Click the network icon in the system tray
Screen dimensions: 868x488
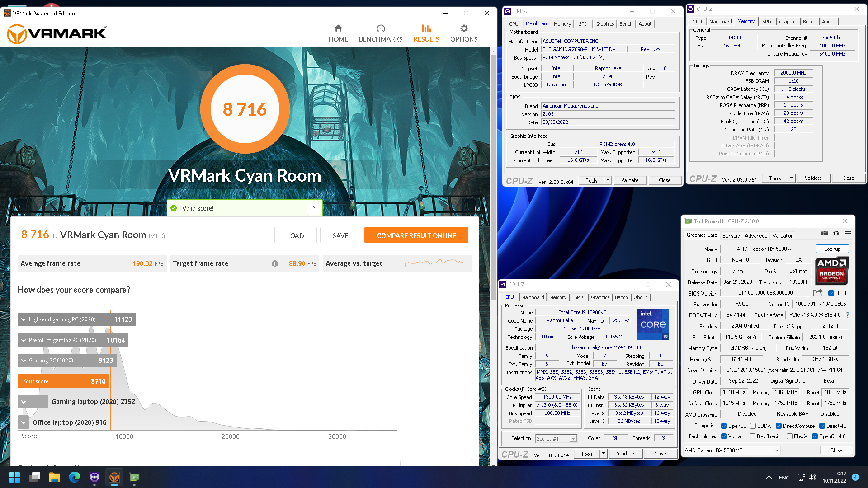click(x=801, y=477)
